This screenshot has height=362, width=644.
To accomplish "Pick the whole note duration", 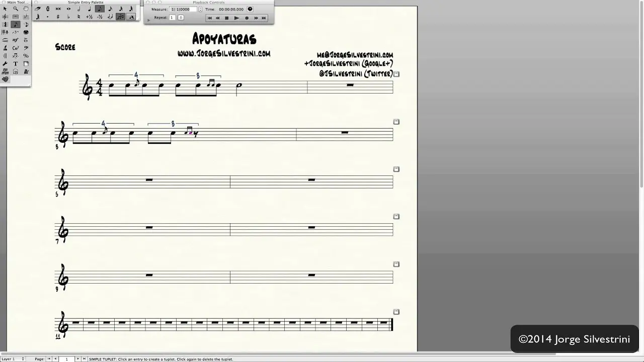I will (68, 9).
